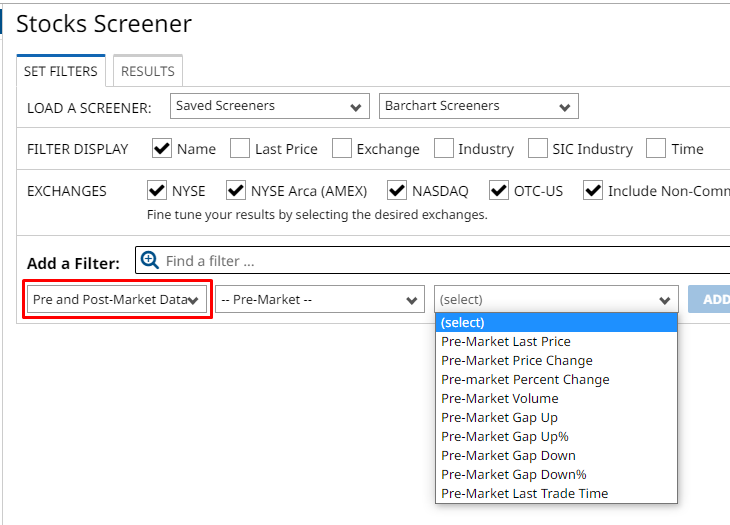Check the Industry display option

(x=444, y=148)
